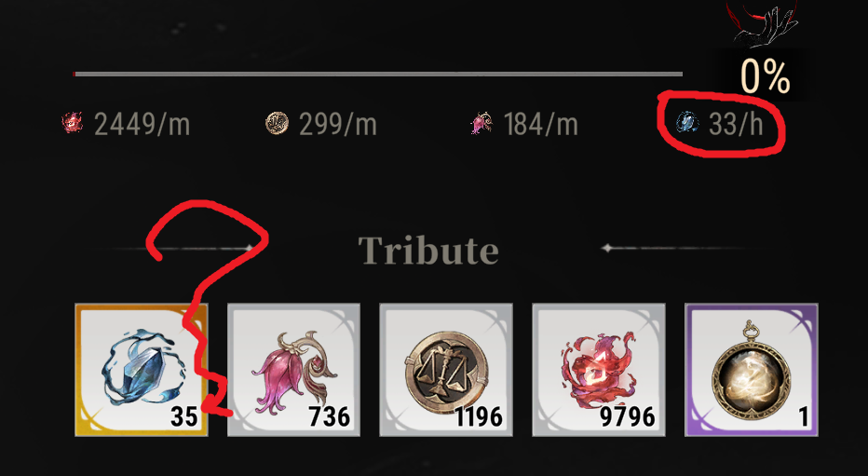The height and width of the screenshot is (476, 868).
Task: Click the 35 count on the crystal tile
Action: [x=184, y=416]
